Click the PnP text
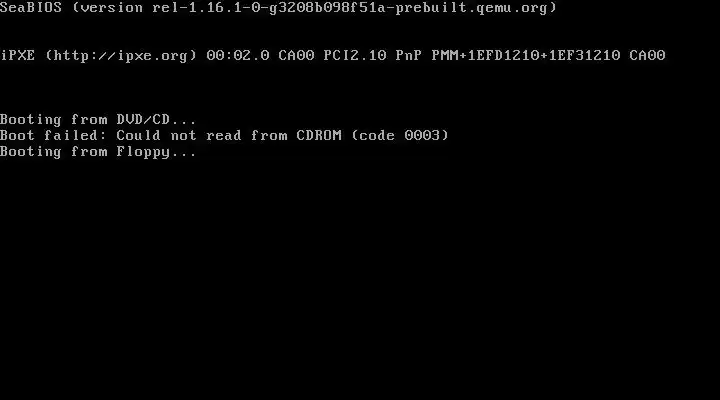Screen dimensions: 720x400 click(x=409, y=56)
